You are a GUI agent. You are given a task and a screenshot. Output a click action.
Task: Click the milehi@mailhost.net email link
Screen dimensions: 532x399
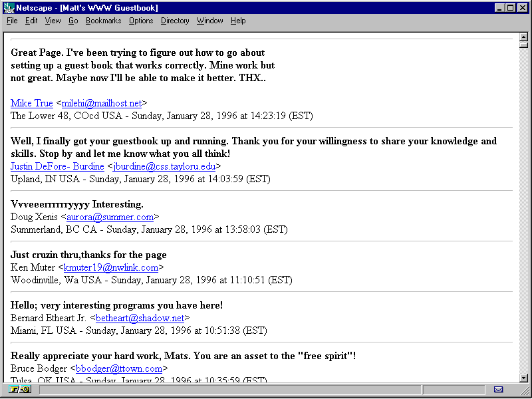[102, 103]
